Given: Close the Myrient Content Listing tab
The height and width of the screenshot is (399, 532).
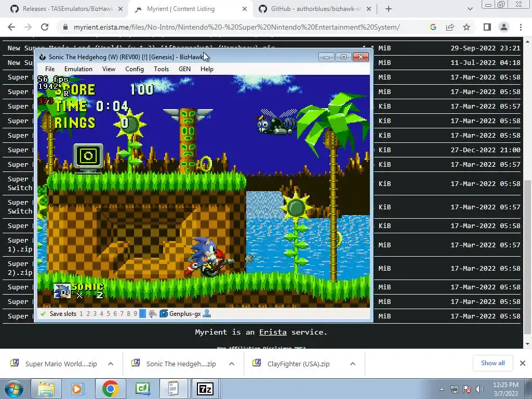Looking at the screenshot, I should tap(245, 9).
